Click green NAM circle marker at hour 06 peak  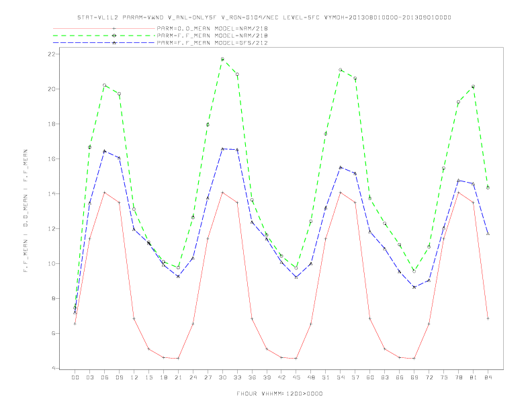click(105, 85)
